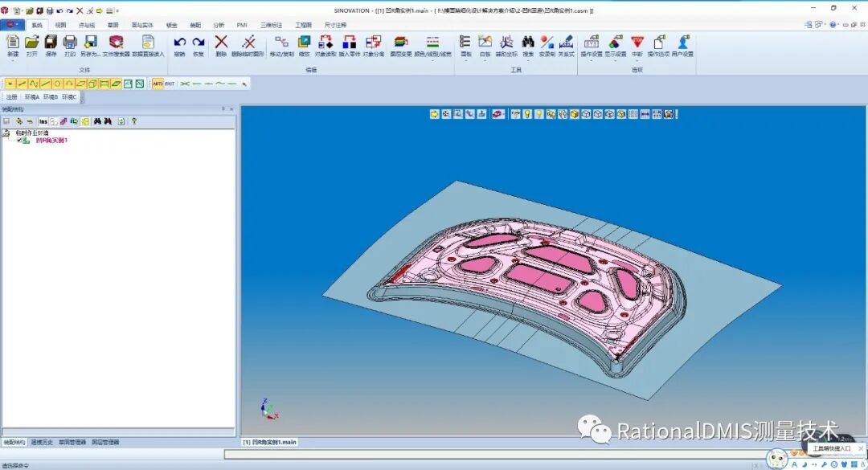The width and height of the screenshot is (868, 470).
Task: Open the 操作设置 dropdown
Action: [592, 60]
